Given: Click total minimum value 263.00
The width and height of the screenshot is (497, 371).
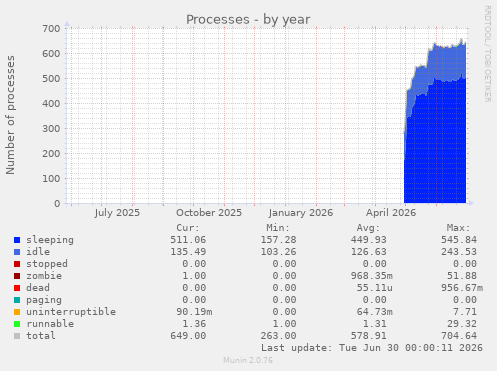Looking at the screenshot, I should [x=278, y=336].
